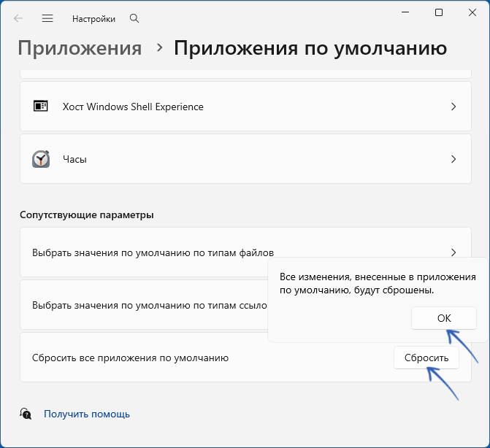
Task: Click the Приложения по умолчанию heading
Action: [x=310, y=48]
